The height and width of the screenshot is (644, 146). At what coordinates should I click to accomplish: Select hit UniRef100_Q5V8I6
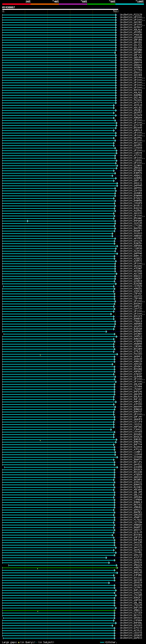[131, 562]
